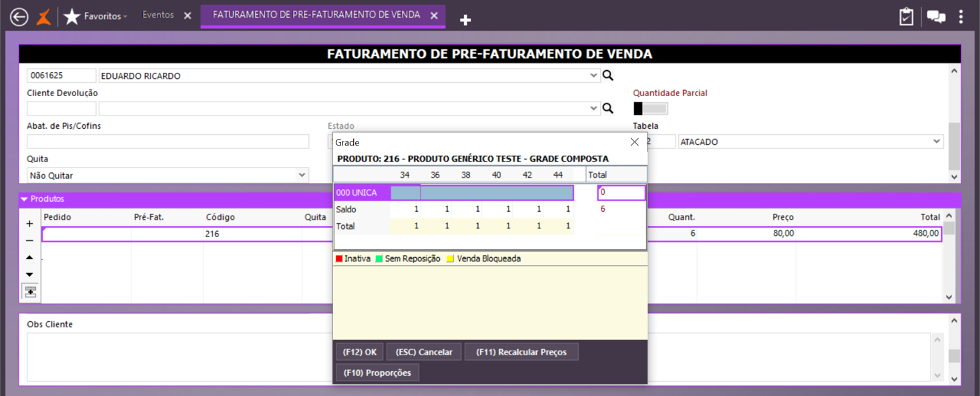Close the Grade dialog
The width and height of the screenshot is (980, 396).
point(635,142)
